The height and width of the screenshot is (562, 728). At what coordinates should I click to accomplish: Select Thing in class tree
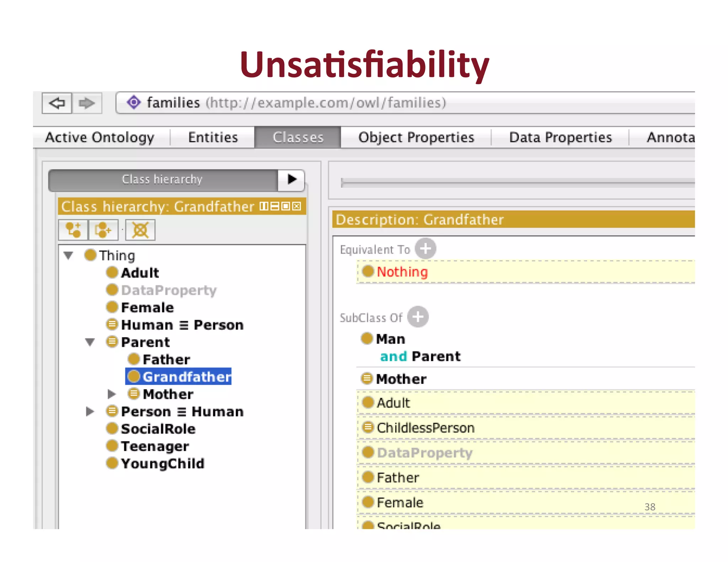110,255
